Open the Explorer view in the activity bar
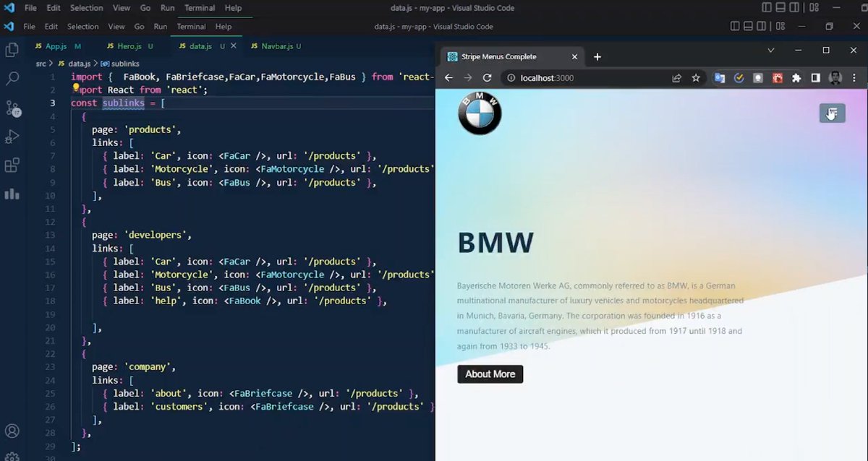The height and width of the screenshot is (461, 868). point(12,50)
